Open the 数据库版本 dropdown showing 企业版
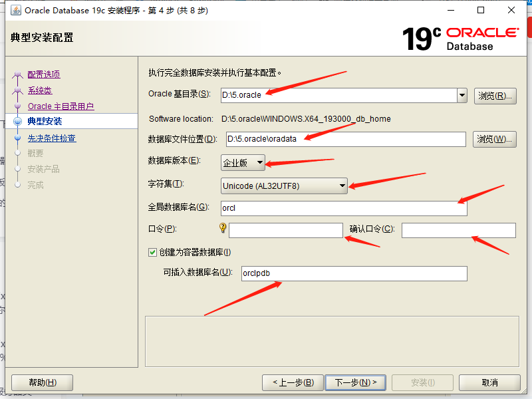 (x=261, y=162)
